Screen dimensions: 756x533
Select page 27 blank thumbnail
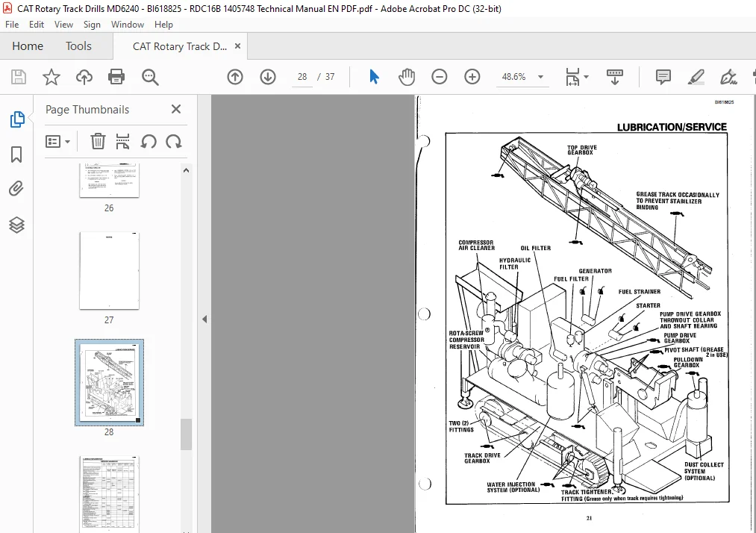[x=109, y=270]
